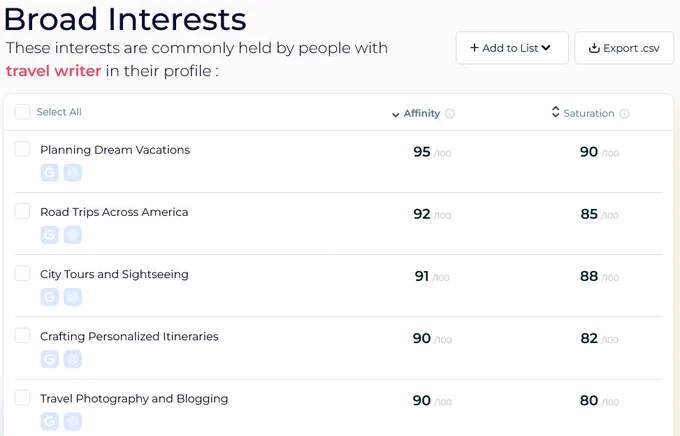Open the Affinity info tooltip icon
This screenshot has width=680, height=436.
point(450,114)
